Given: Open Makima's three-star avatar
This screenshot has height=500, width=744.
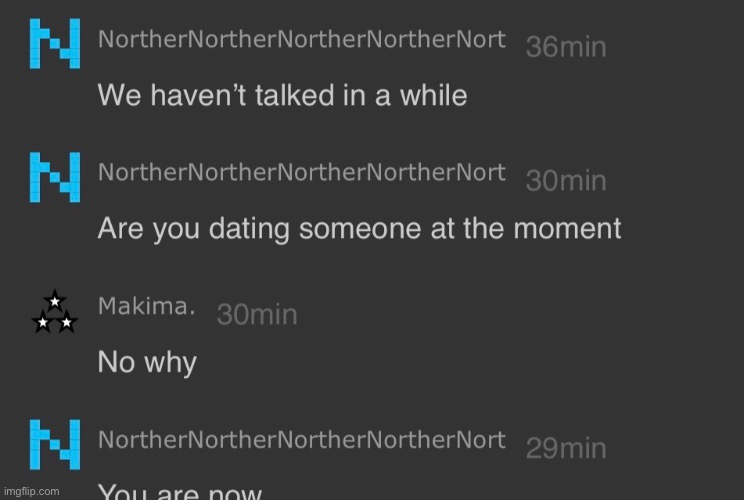Looking at the screenshot, I should (54, 313).
